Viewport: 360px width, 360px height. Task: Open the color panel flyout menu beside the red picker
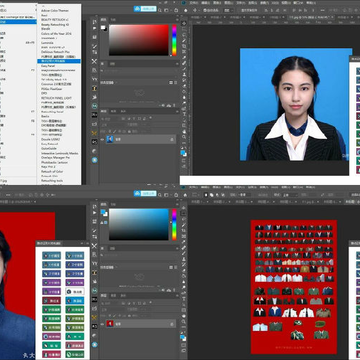point(176,20)
